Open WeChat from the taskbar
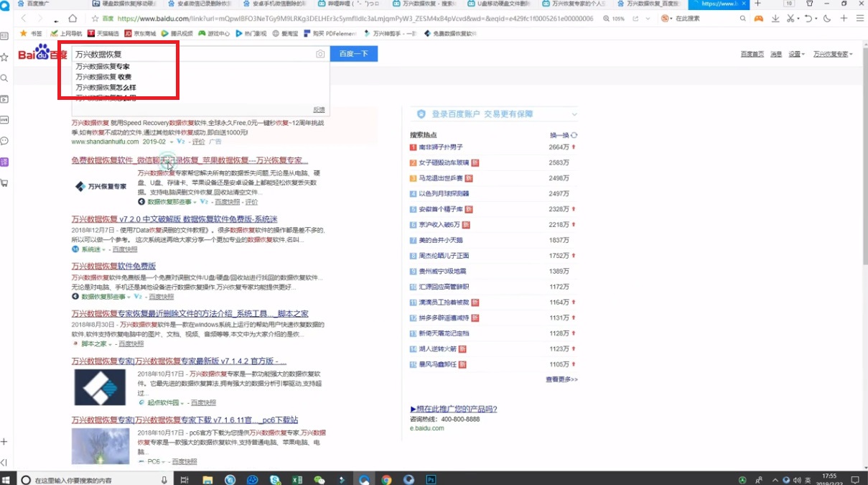The width and height of the screenshot is (868, 485). pyautogui.click(x=319, y=479)
